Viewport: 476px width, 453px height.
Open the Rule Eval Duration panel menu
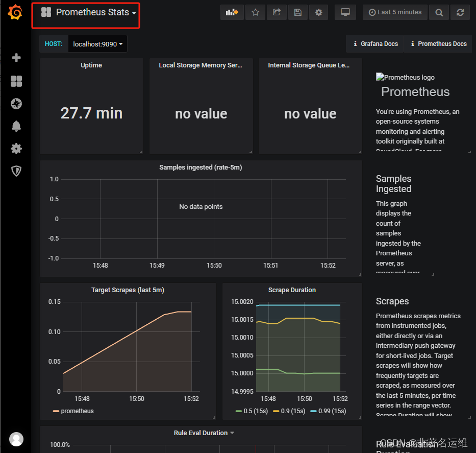pos(204,433)
